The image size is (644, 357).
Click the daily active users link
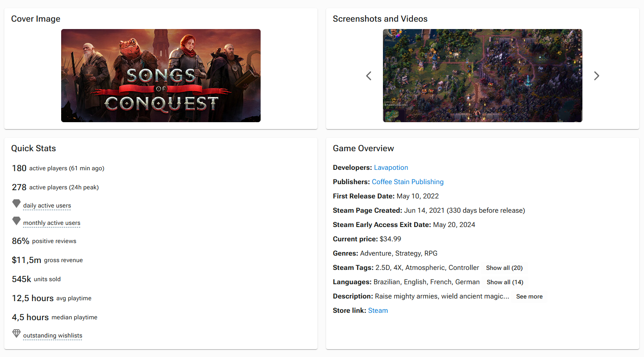pyautogui.click(x=47, y=206)
